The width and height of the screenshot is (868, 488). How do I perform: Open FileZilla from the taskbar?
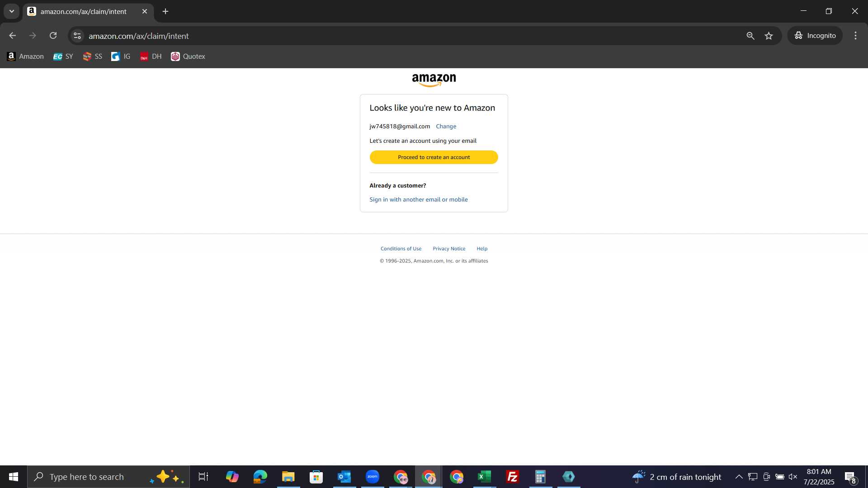512,477
